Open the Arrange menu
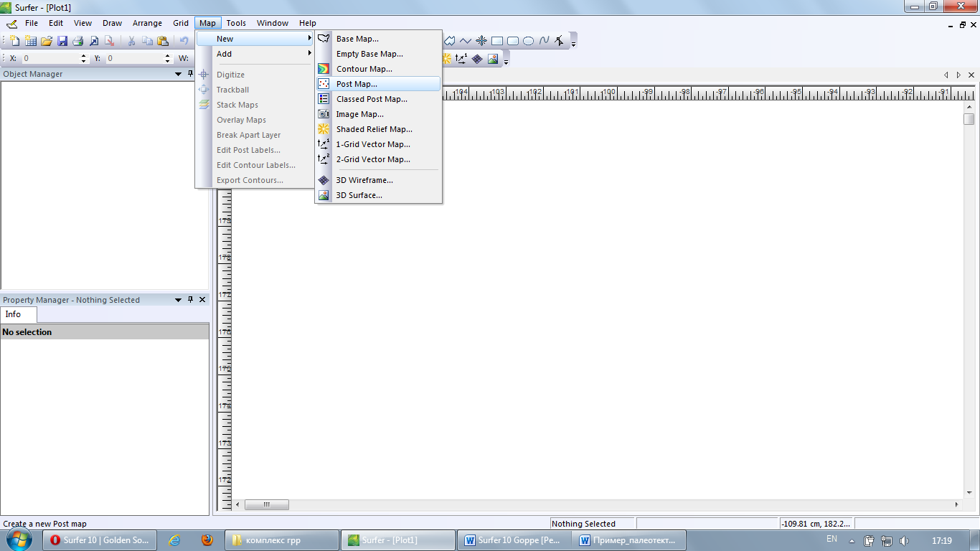Viewport: 980px width, 551px height. coord(148,23)
